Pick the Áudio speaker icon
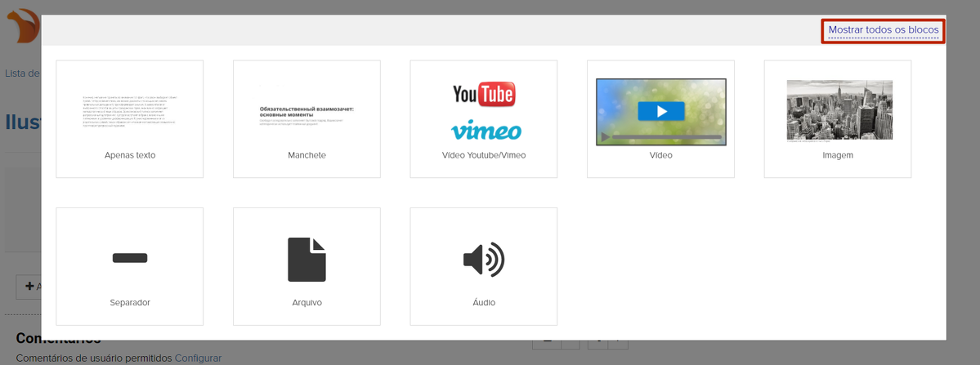The image size is (980, 365). [483, 260]
